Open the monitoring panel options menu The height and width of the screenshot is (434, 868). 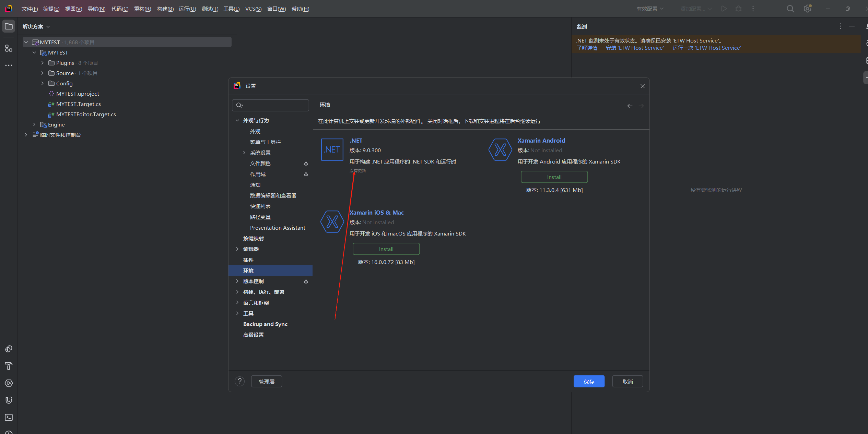840,26
